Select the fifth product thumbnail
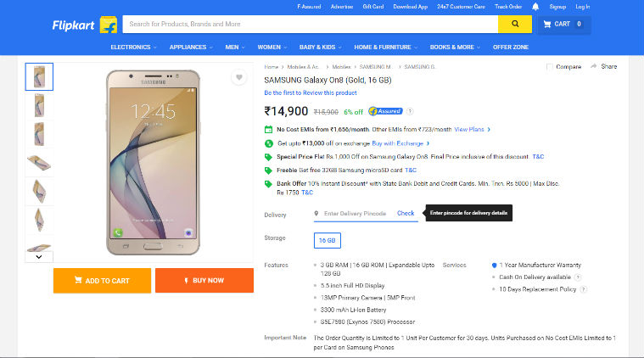Image resolution: width=644 pixels, height=358 pixels. point(39,192)
